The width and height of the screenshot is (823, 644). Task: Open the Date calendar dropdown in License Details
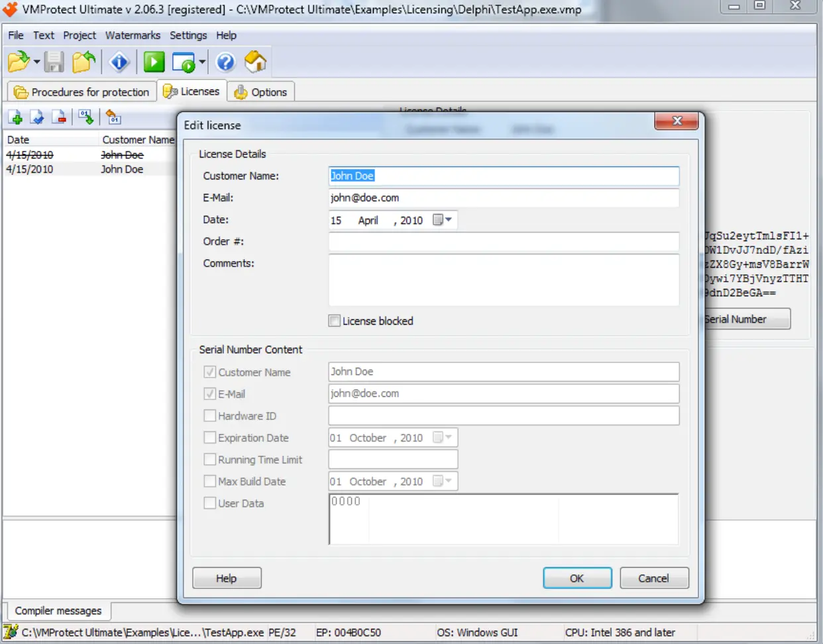[x=443, y=220]
